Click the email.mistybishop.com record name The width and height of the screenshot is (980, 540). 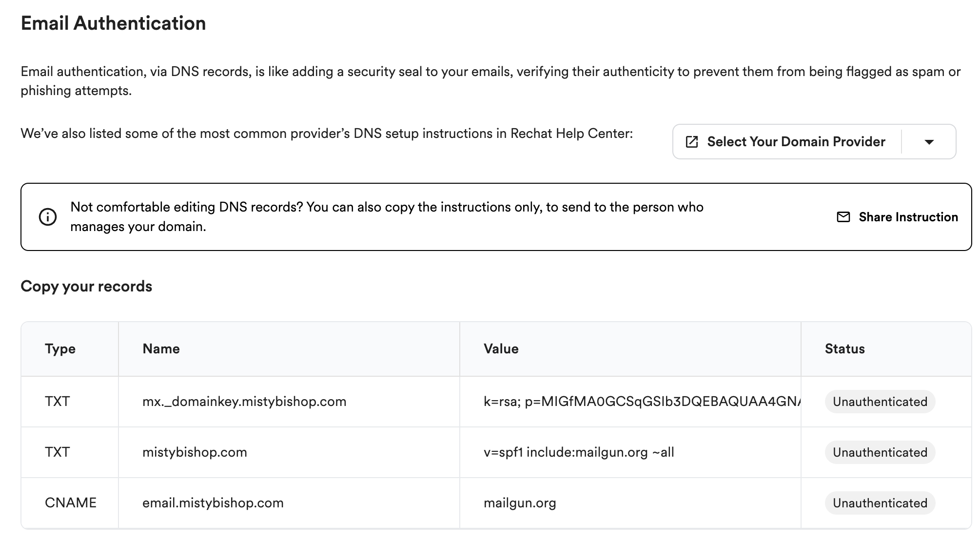[x=213, y=503]
